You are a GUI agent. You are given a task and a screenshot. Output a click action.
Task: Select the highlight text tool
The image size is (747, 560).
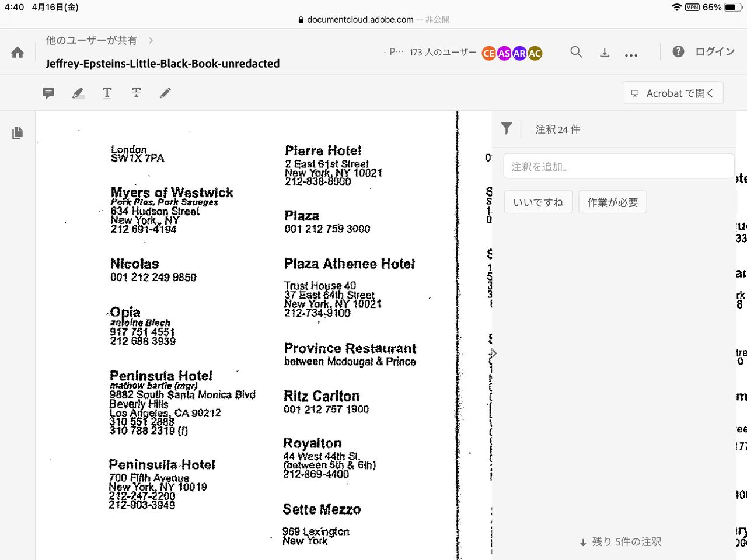(78, 93)
